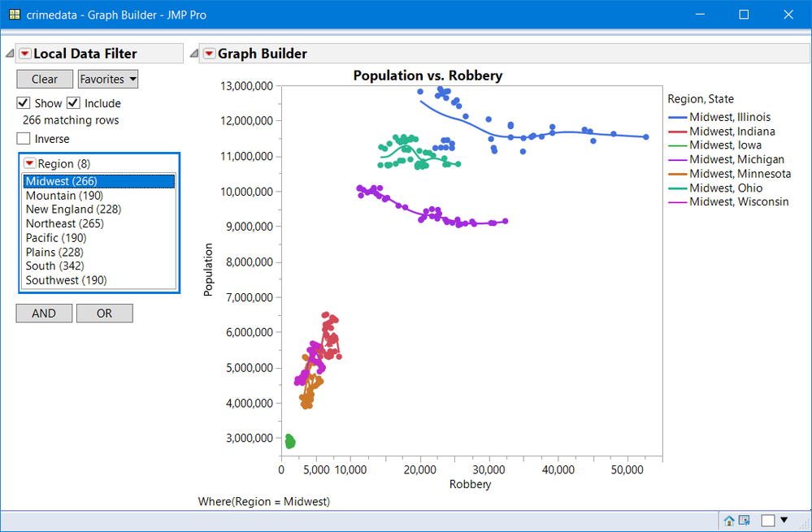
Task: Click the Midwest, Illinois legend color line
Action: pyautogui.click(x=677, y=118)
